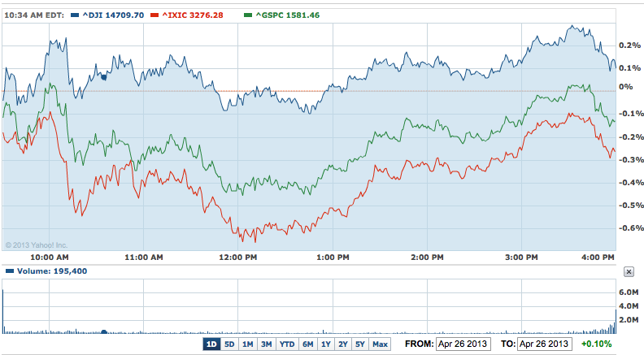Switch chart to the 1M range
This screenshot has width=644, height=355.
point(247,344)
